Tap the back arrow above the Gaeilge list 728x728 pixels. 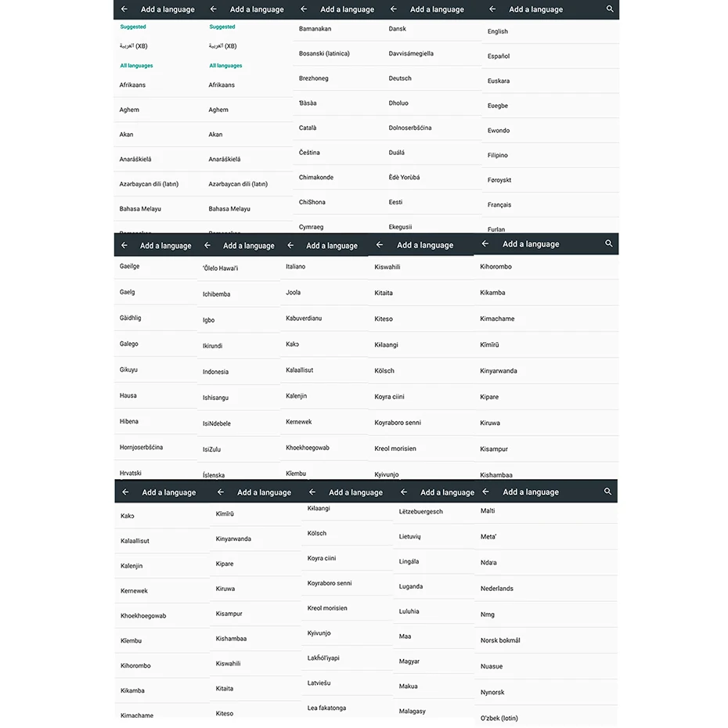point(123,245)
